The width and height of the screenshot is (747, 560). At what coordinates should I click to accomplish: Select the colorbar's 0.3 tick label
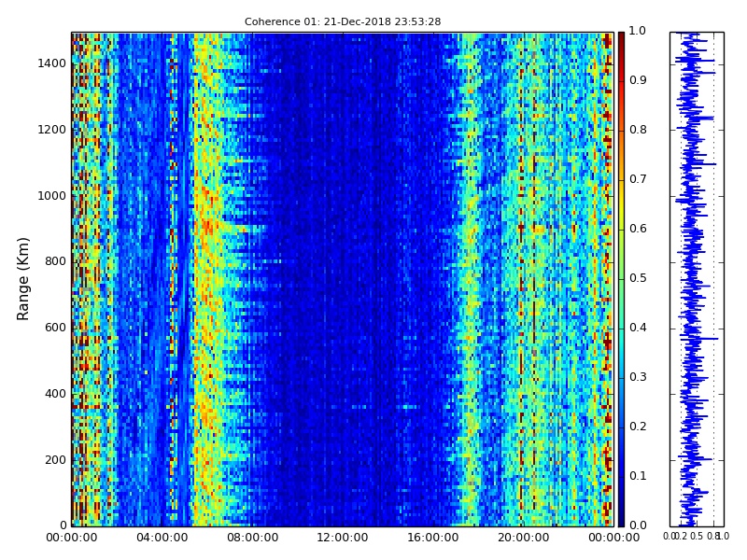638,377
